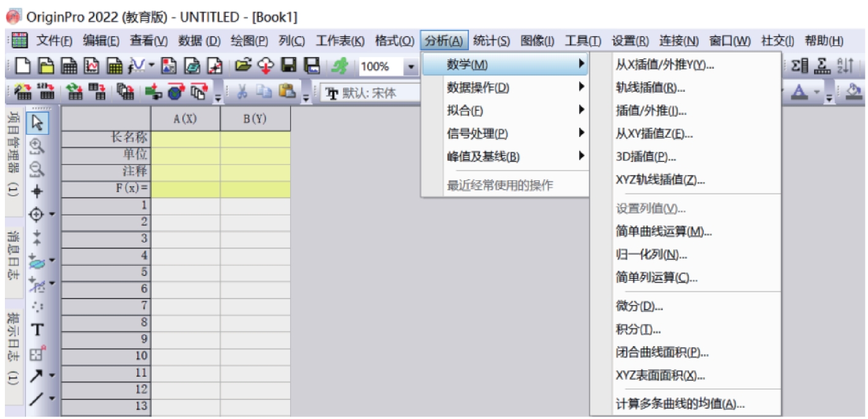This screenshot has height=419, width=868.
Task: Click the save template icon beside Save
Action: point(312,65)
